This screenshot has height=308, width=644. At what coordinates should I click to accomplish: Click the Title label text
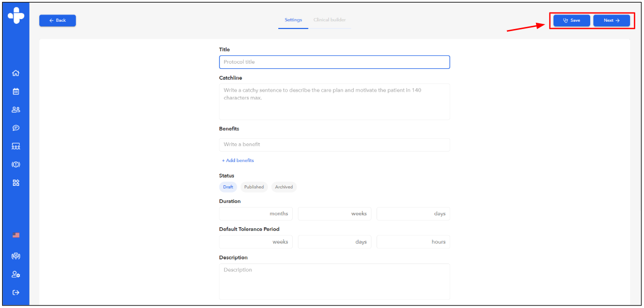[x=224, y=50]
